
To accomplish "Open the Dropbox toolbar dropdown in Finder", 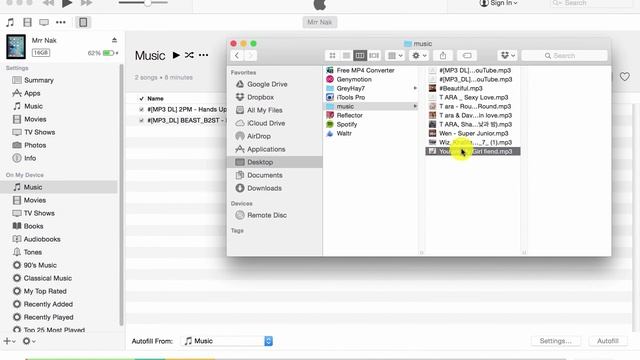I will [x=507, y=56].
